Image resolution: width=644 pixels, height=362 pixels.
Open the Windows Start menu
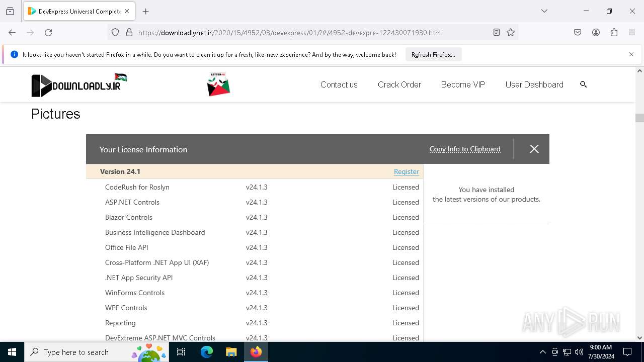pyautogui.click(x=12, y=352)
